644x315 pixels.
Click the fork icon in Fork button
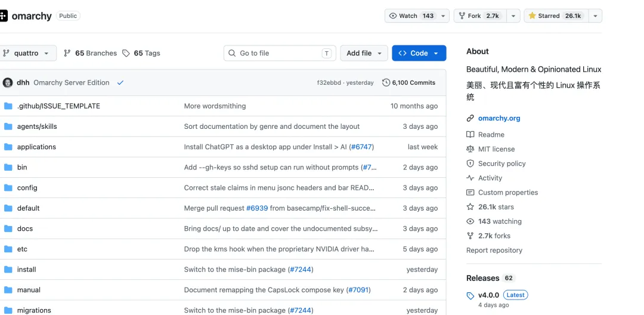coord(462,16)
